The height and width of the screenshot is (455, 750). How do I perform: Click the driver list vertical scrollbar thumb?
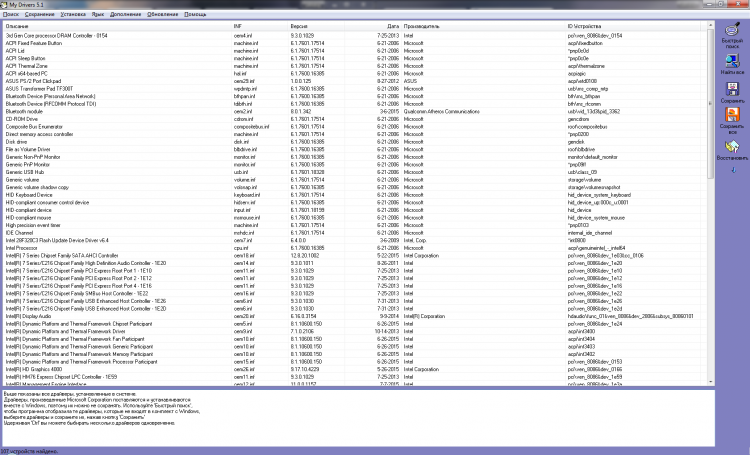[710, 103]
